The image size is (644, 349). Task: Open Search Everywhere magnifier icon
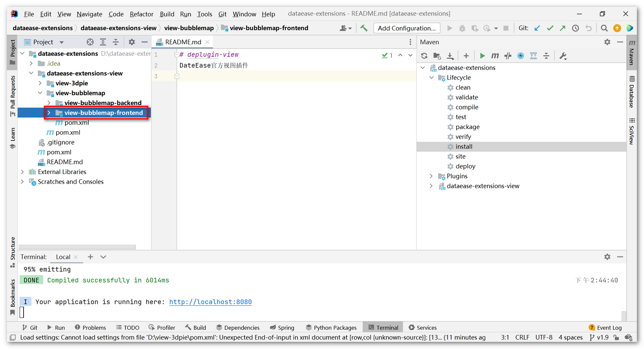(604, 28)
